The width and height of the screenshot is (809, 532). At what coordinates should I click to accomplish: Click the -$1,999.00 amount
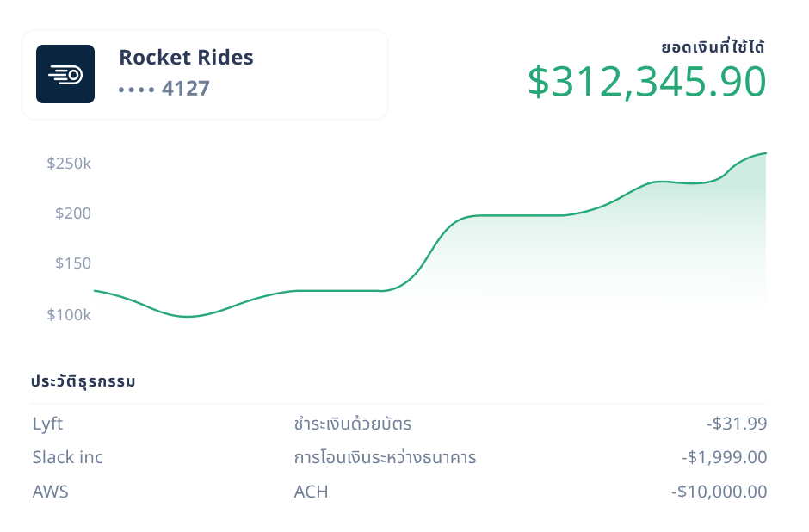click(x=725, y=457)
